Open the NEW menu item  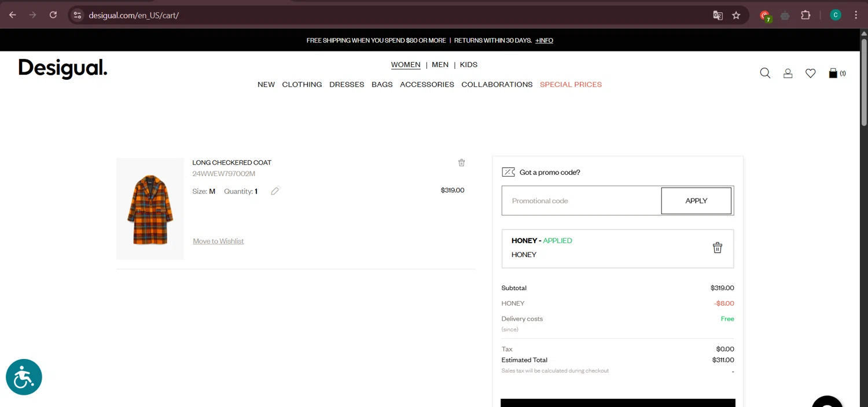pyautogui.click(x=266, y=85)
